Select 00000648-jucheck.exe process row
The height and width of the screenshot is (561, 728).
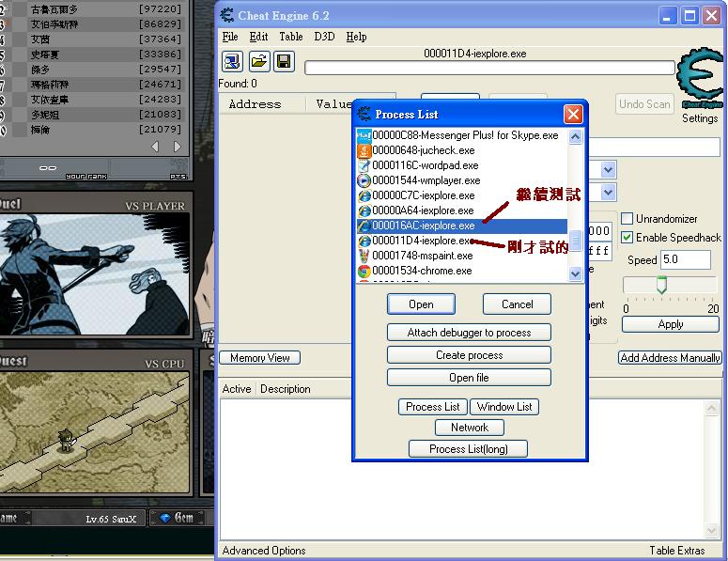[x=462, y=150]
